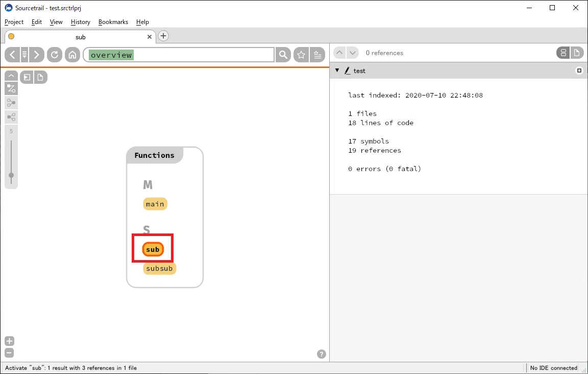Open the Bookmarks menu
The height and width of the screenshot is (374, 588).
[x=113, y=22]
